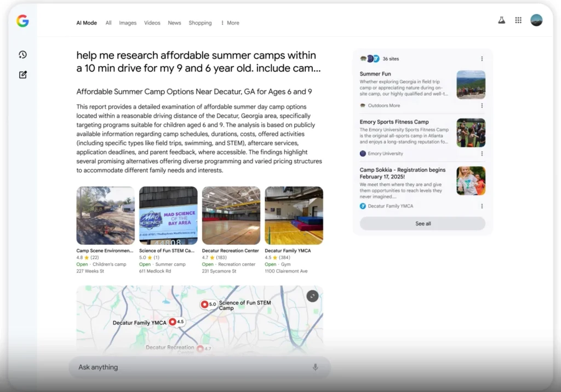Open the Google apps grid
Viewport: 561px width, 392px height.
tap(518, 20)
